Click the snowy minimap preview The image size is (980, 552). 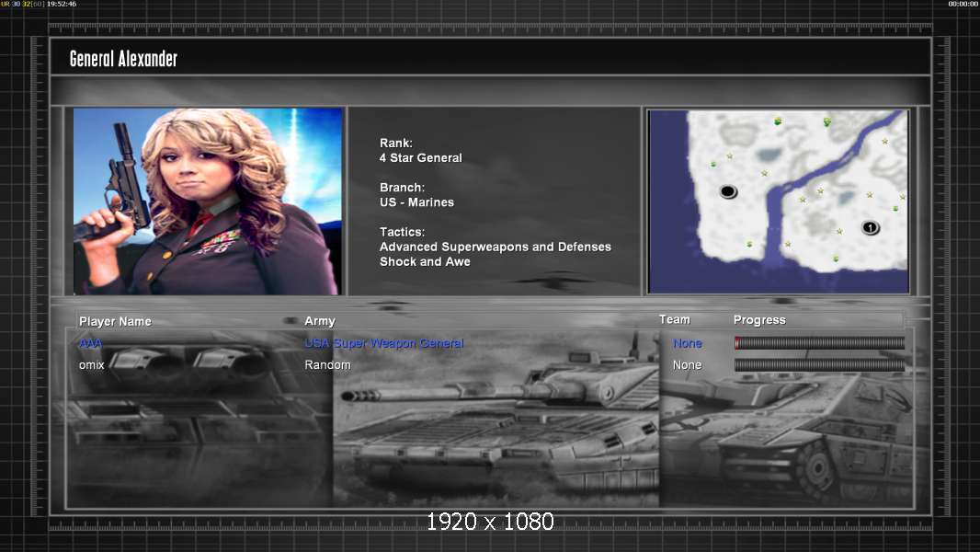click(x=778, y=201)
